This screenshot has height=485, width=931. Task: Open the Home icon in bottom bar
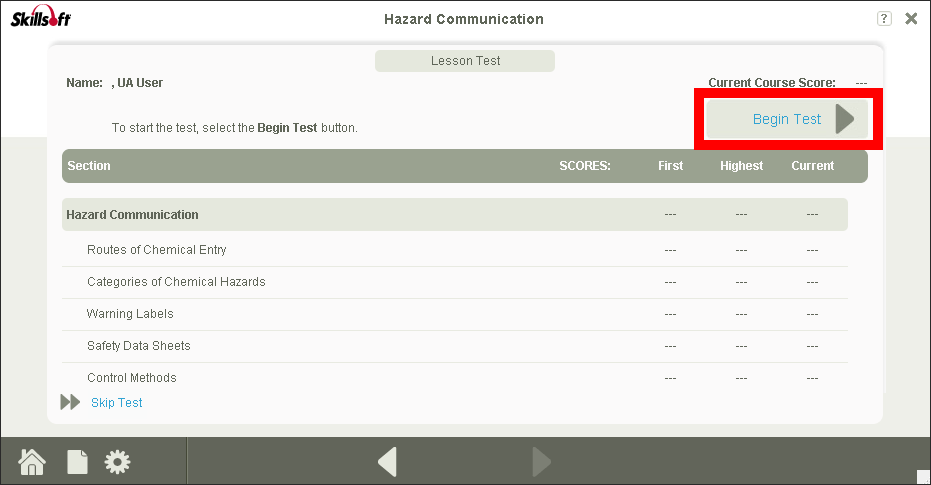[x=32, y=462]
